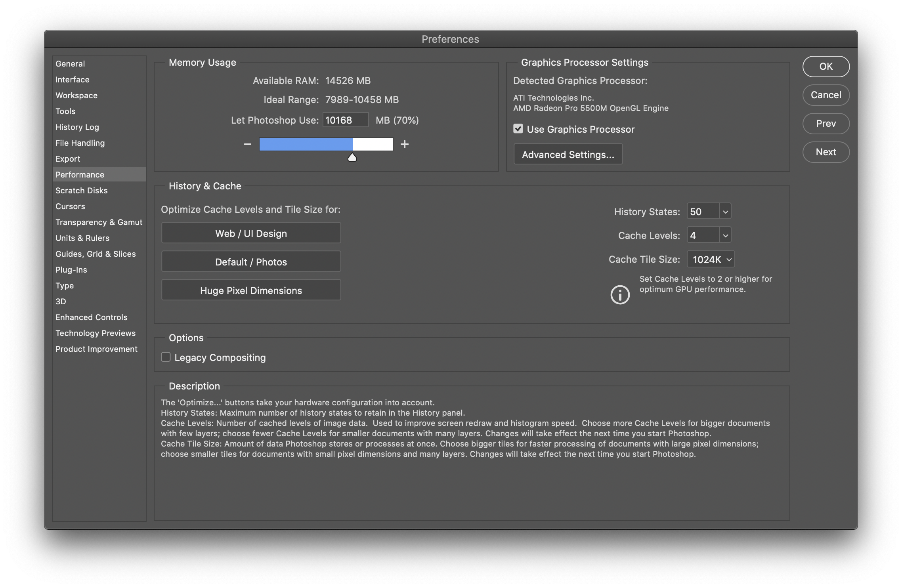Select Huge Pixel Dimensions optimization
The height and width of the screenshot is (588, 902).
[251, 289]
